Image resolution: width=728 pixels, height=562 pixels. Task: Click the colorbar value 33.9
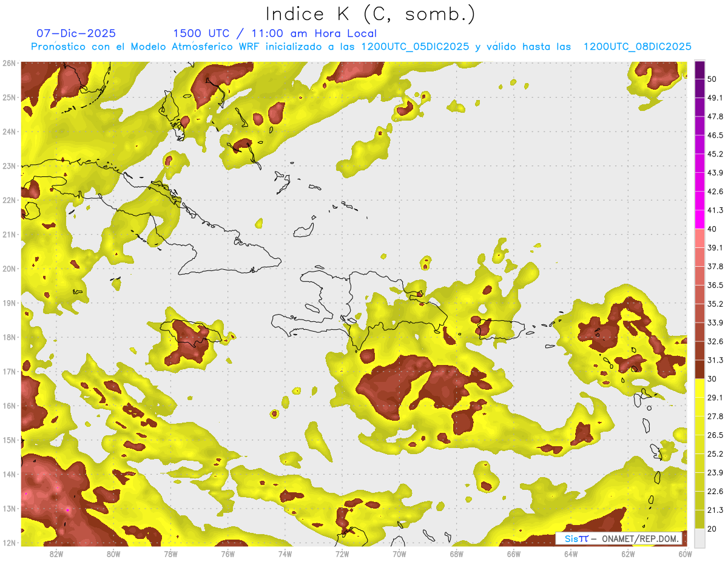pyautogui.click(x=715, y=323)
